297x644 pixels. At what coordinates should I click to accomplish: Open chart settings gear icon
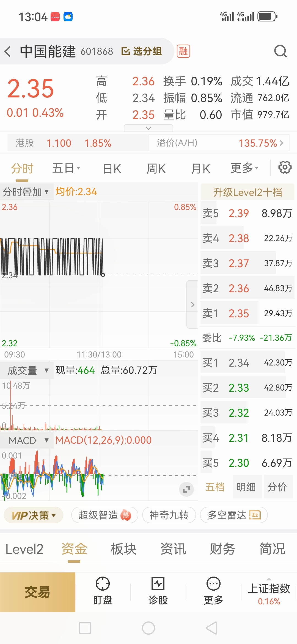click(x=285, y=167)
